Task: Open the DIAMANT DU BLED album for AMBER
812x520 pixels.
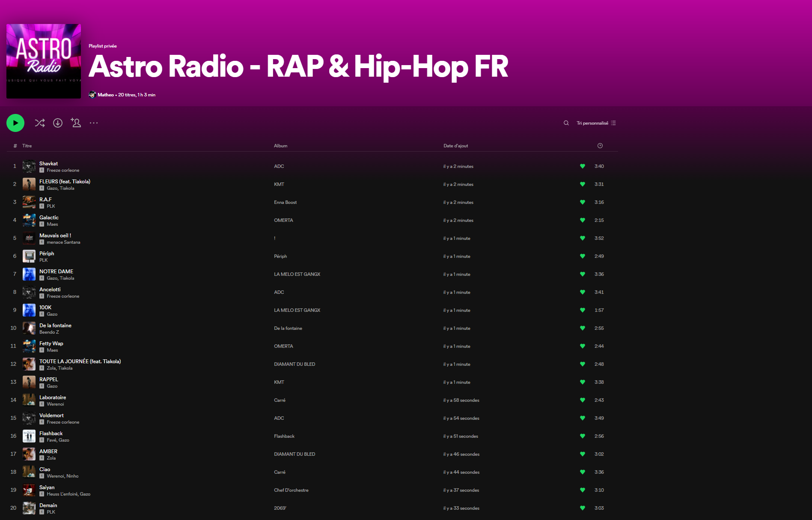Action: pyautogui.click(x=294, y=454)
